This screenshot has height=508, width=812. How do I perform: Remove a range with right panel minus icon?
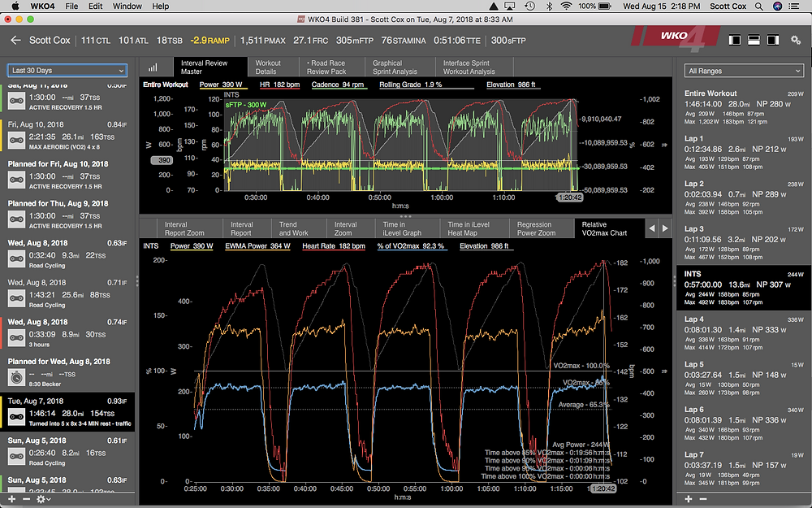[x=702, y=499]
